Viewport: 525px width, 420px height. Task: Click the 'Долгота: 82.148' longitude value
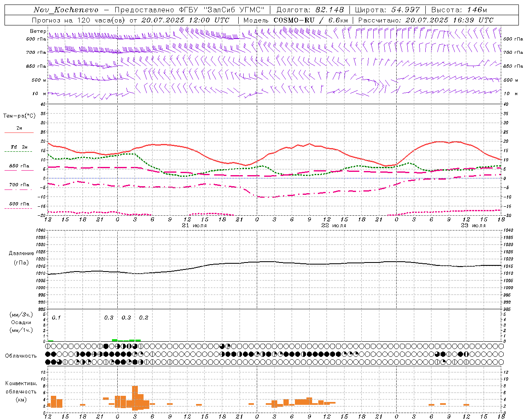click(310, 10)
